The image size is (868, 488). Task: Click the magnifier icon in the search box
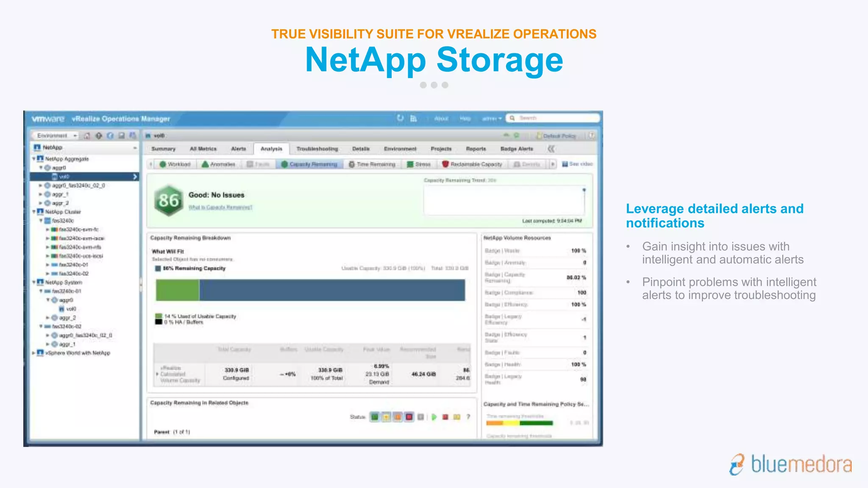click(512, 118)
